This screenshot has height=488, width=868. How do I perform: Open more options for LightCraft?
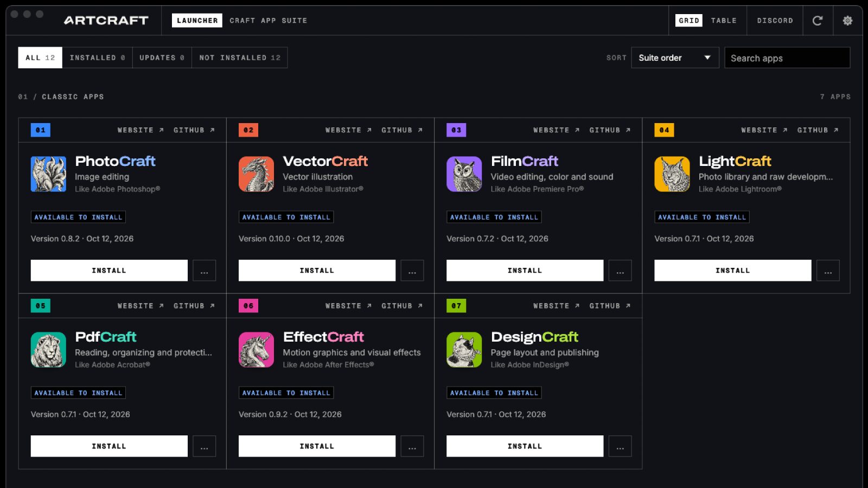(828, 271)
